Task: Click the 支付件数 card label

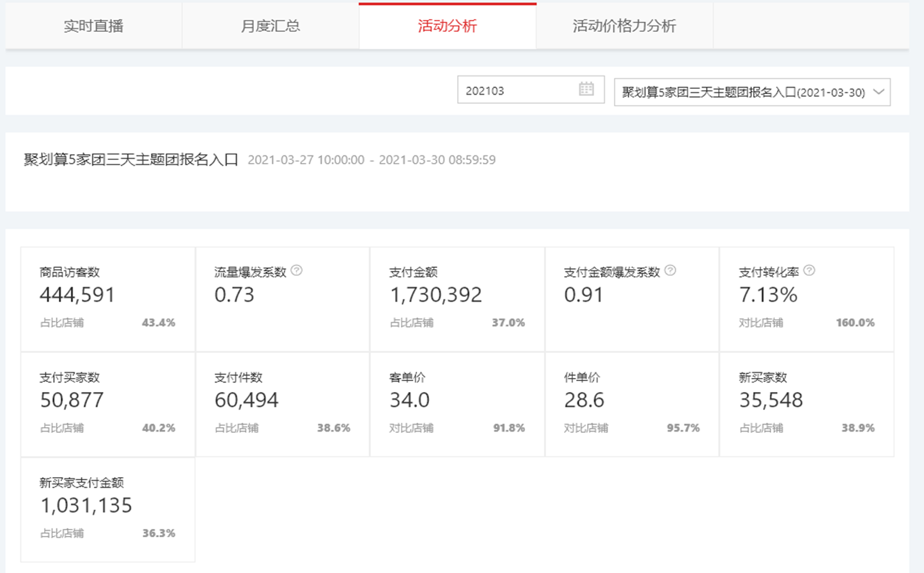Action: 239,378
